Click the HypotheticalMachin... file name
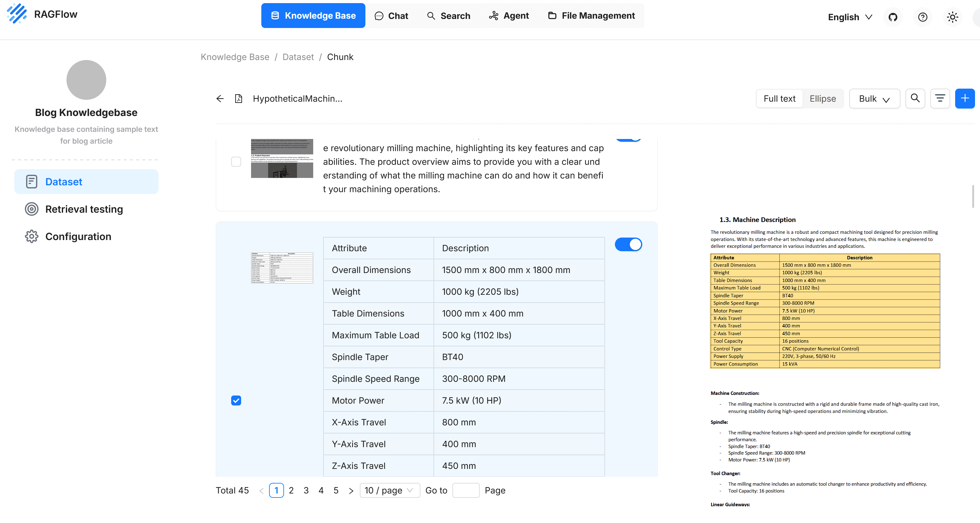The height and width of the screenshot is (523, 980). click(297, 99)
